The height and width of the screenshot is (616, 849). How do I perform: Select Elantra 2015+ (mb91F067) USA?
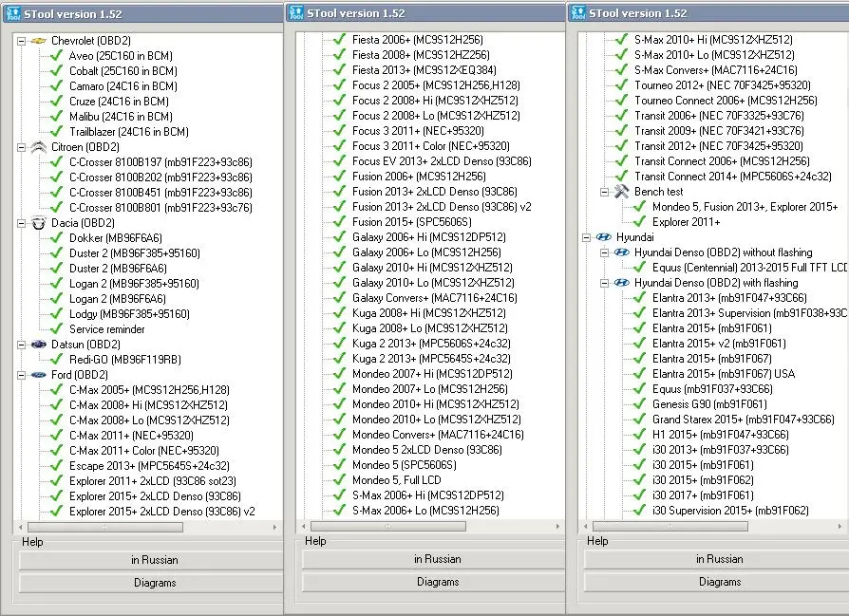point(724,374)
